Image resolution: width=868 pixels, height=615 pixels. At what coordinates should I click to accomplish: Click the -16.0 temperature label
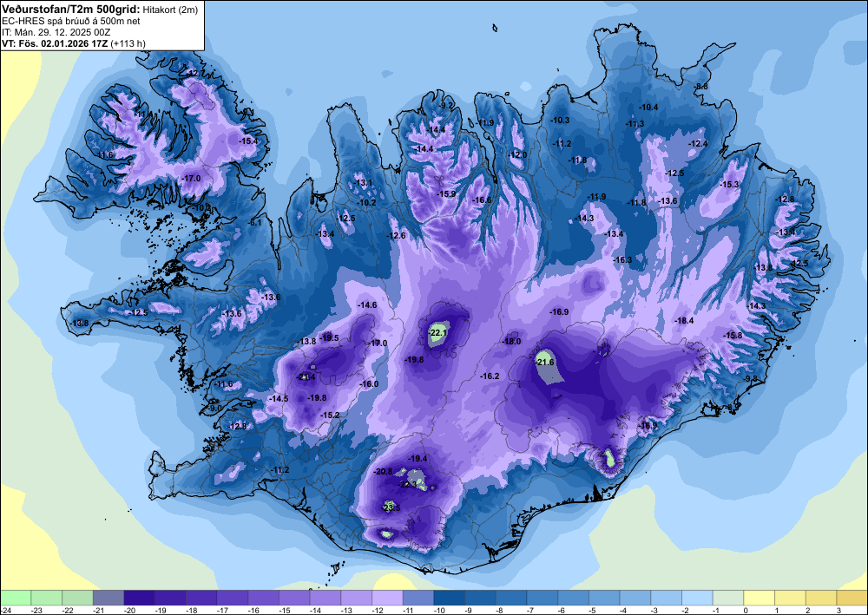pos(369,383)
